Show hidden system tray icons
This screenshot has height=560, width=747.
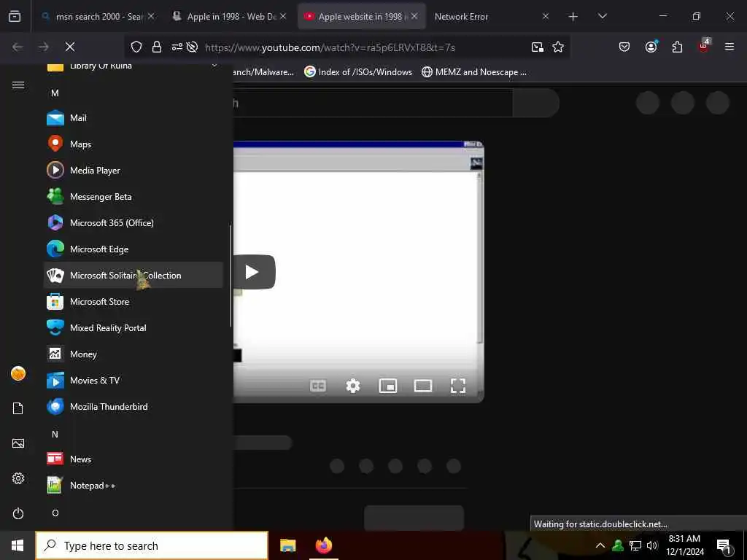[600, 545]
